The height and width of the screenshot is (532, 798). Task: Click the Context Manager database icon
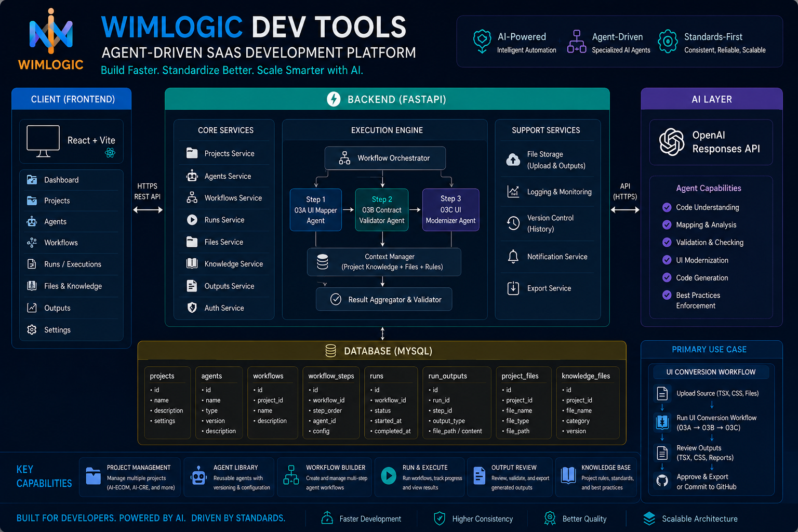point(323,261)
